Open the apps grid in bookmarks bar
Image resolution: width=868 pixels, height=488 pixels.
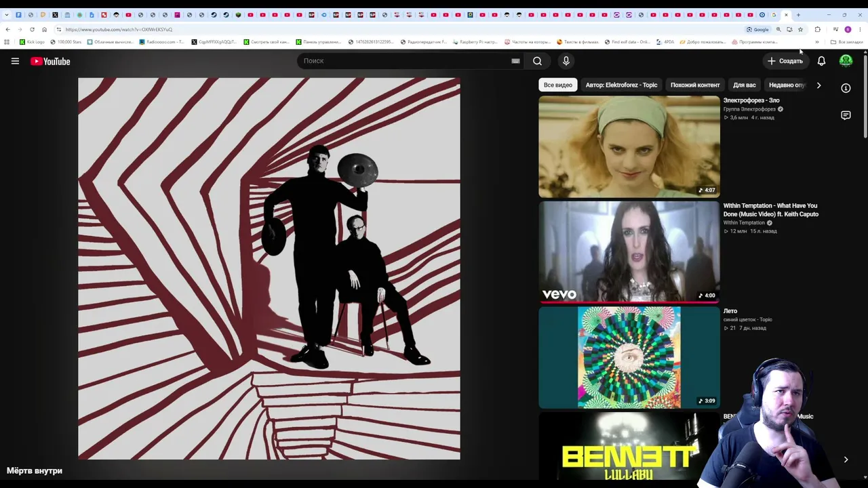click(x=7, y=42)
